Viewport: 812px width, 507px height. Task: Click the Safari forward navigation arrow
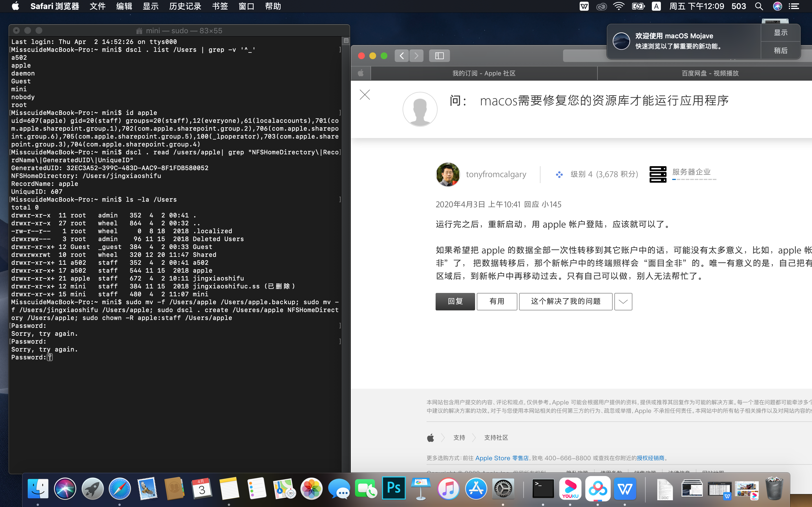(416, 56)
